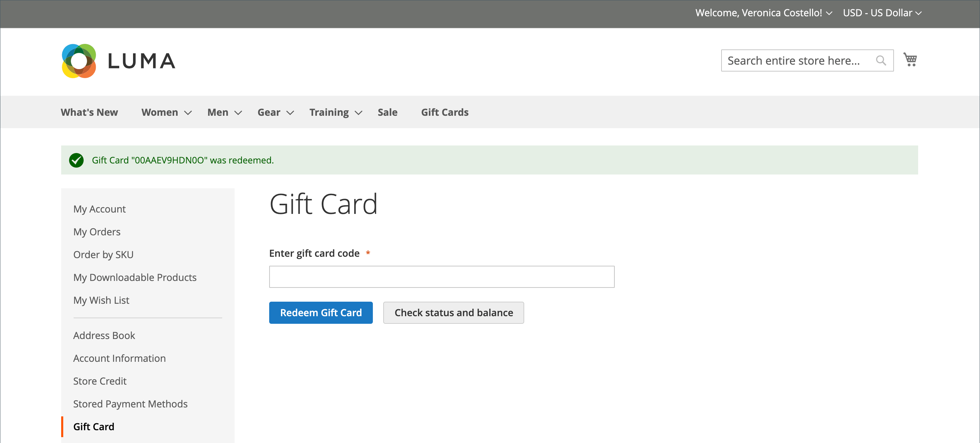The width and height of the screenshot is (980, 443).
Task: Expand the Gear menu chevron
Action: pyautogui.click(x=290, y=113)
